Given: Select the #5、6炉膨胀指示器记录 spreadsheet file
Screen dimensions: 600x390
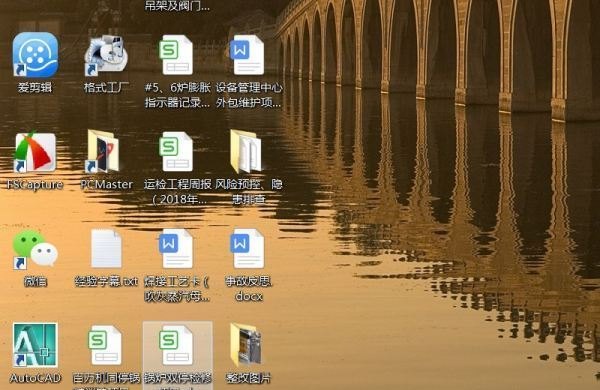Looking at the screenshot, I should point(177,55).
